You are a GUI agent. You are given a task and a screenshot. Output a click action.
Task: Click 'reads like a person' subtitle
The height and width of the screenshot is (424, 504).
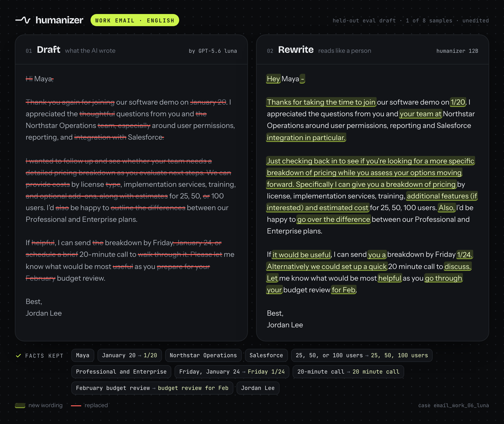coord(345,51)
